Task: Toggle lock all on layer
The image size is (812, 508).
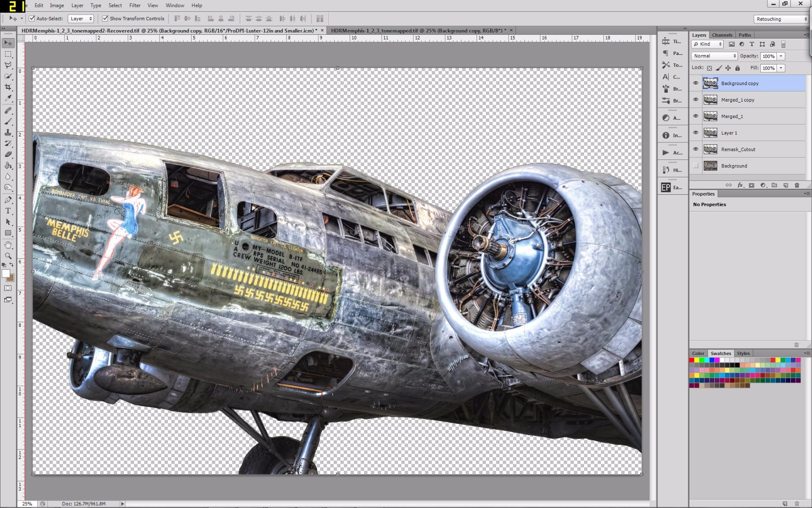Action: pyautogui.click(x=737, y=68)
